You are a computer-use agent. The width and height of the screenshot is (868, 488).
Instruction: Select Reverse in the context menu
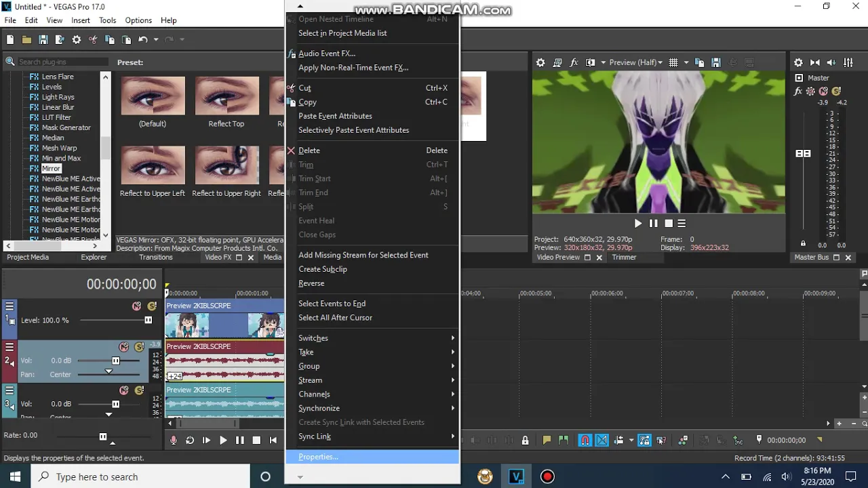pyautogui.click(x=372, y=283)
